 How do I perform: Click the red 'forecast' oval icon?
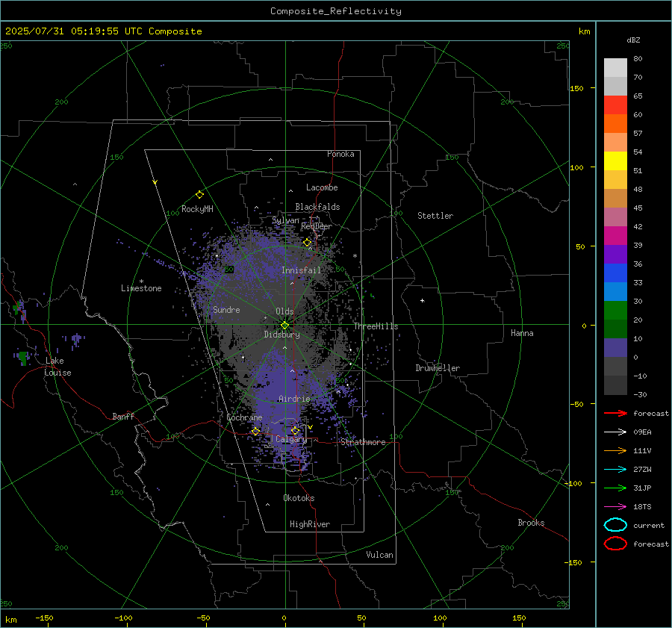615,544
